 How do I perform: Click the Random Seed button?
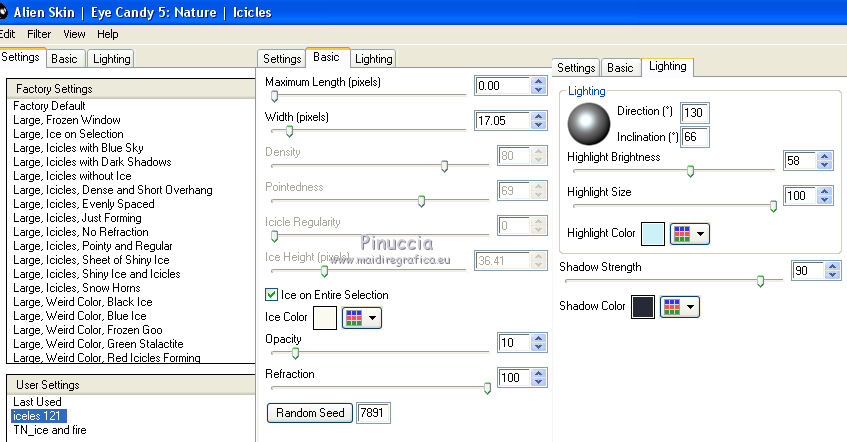tap(310, 413)
